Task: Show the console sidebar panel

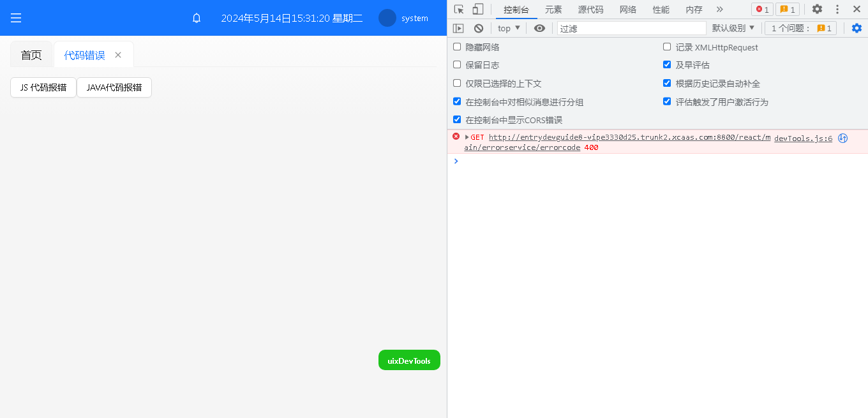Action: click(x=458, y=28)
